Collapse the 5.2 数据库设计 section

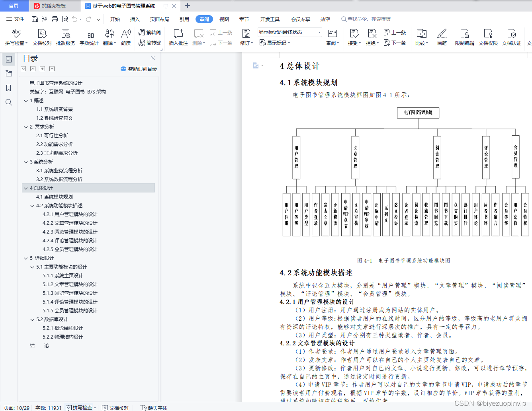pos(32,319)
